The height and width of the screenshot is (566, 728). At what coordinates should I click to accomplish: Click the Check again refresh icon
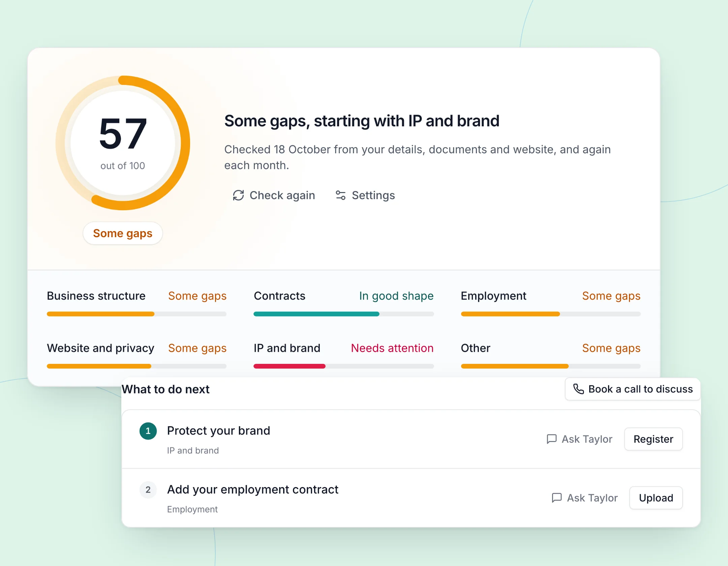point(238,195)
